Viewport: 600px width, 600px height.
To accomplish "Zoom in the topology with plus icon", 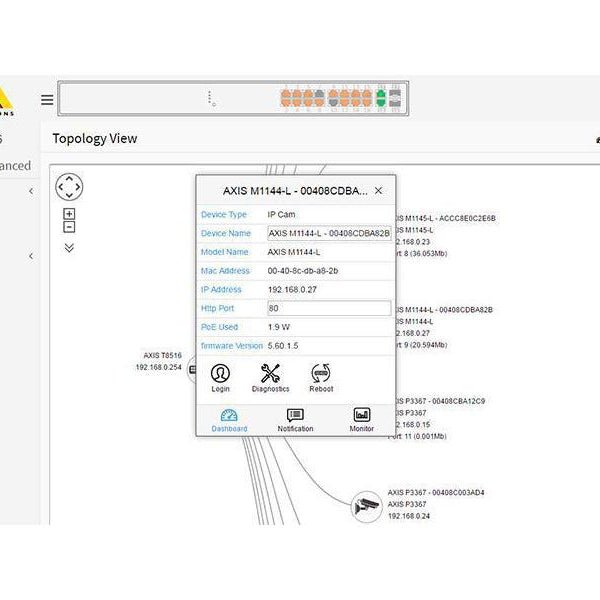I will 69,214.
